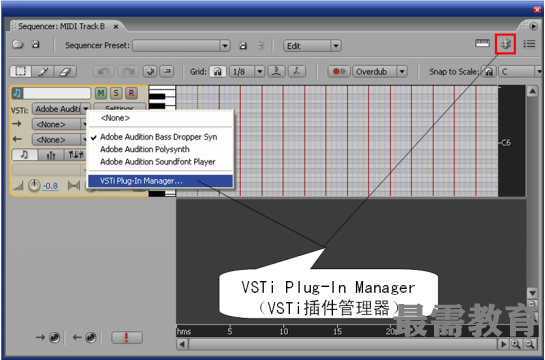Close the window with the red X
This screenshot has height=360, width=545.
tap(537, 10)
